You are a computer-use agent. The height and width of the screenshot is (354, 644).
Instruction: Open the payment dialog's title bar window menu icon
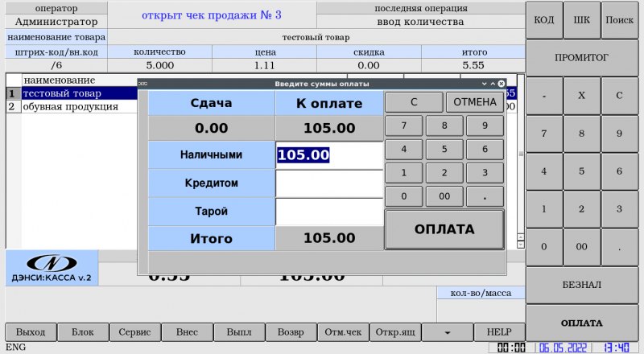(143, 84)
